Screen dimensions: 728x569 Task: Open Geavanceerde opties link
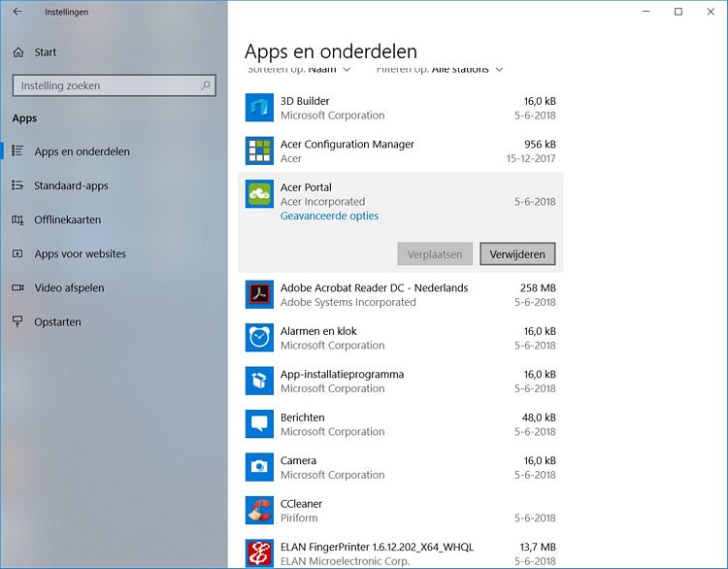point(329,216)
